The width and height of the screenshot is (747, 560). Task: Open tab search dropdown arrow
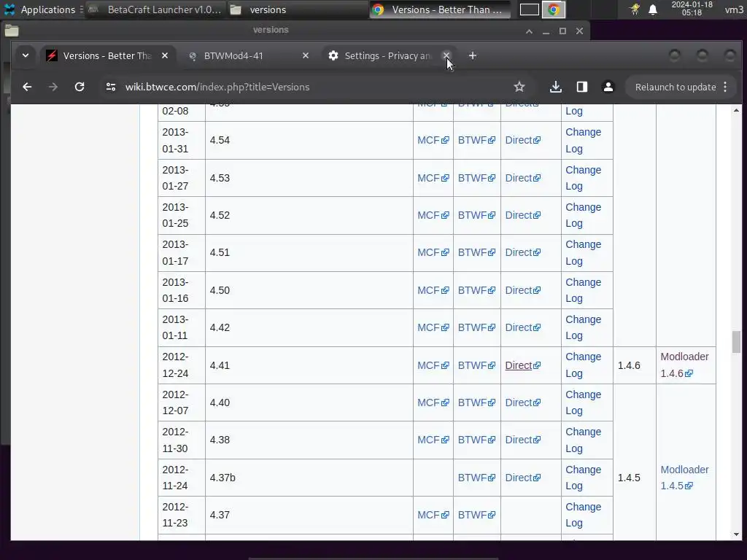point(26,55)
